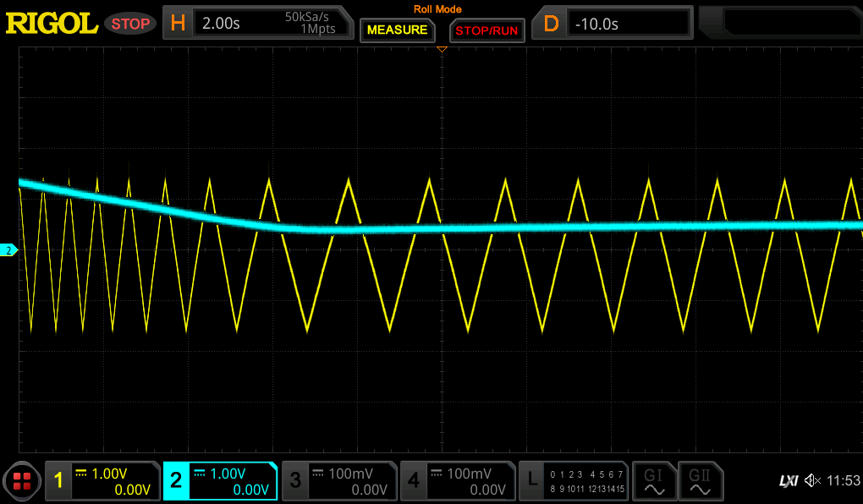Select the -10.0s delay value

(x=596, y=25)
